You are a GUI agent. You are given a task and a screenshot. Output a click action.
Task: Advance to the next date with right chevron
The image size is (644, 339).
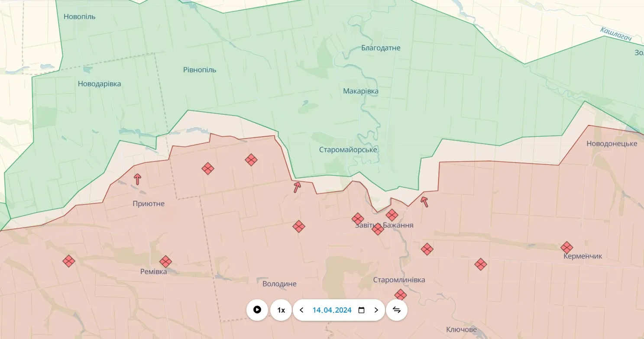[x=376, y=310]
